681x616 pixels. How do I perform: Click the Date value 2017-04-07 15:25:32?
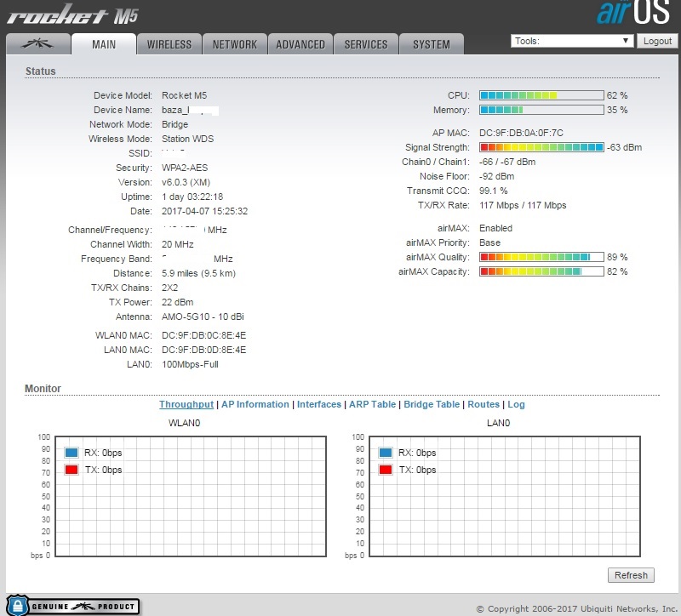(204, 211)
